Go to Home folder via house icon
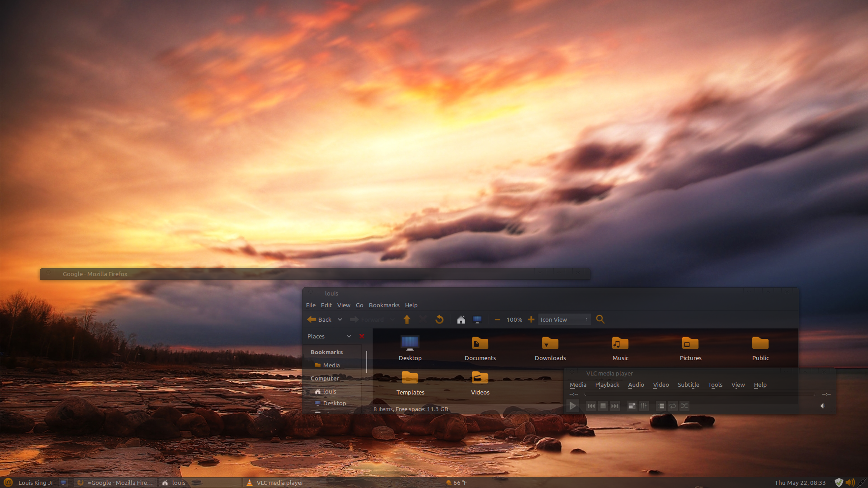The width and height of the screenshot is (868, 488). click(461, 319)
